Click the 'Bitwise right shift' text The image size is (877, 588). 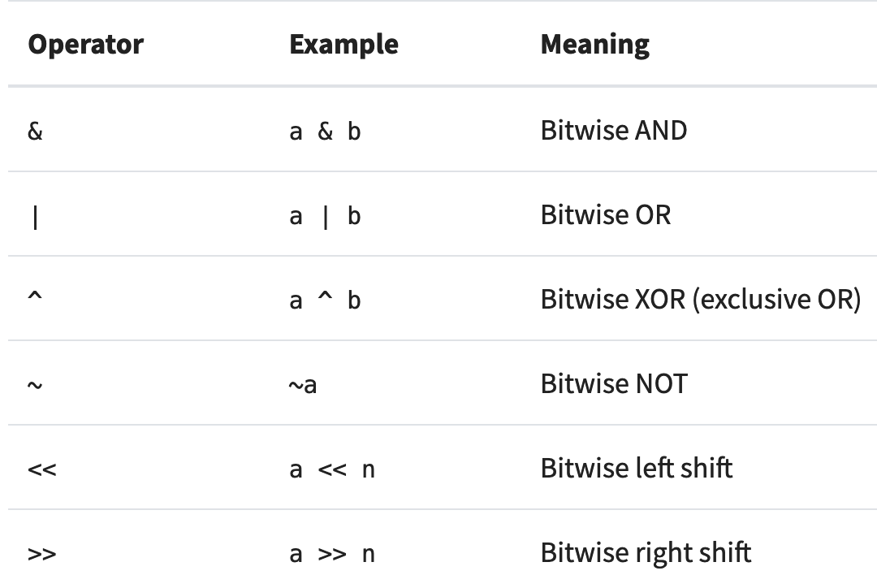click(646, 553)
